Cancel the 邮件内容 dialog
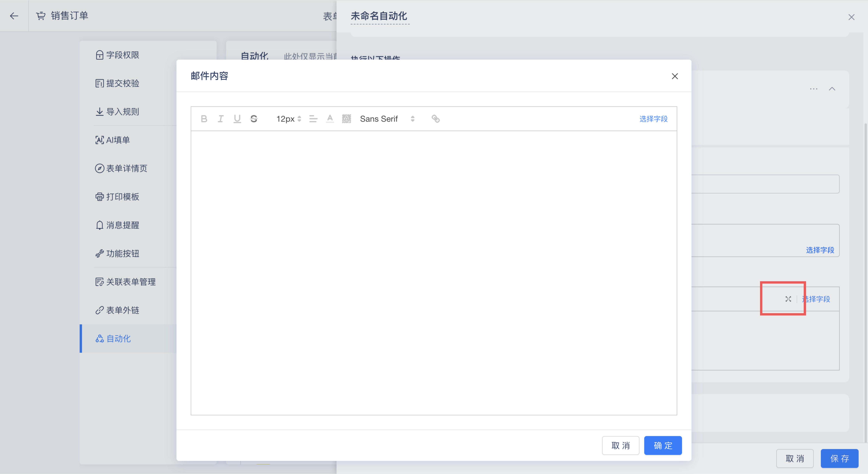 (x=620, y=445)
